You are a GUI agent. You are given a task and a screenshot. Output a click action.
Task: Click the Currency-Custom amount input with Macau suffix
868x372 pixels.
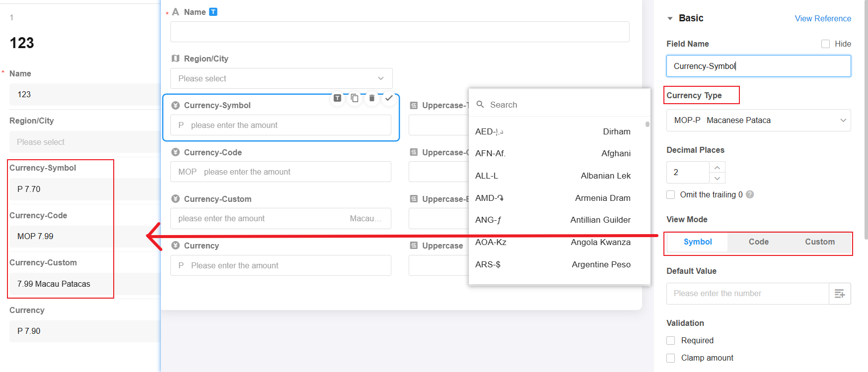pyautogui.click(x=281, y=218)
